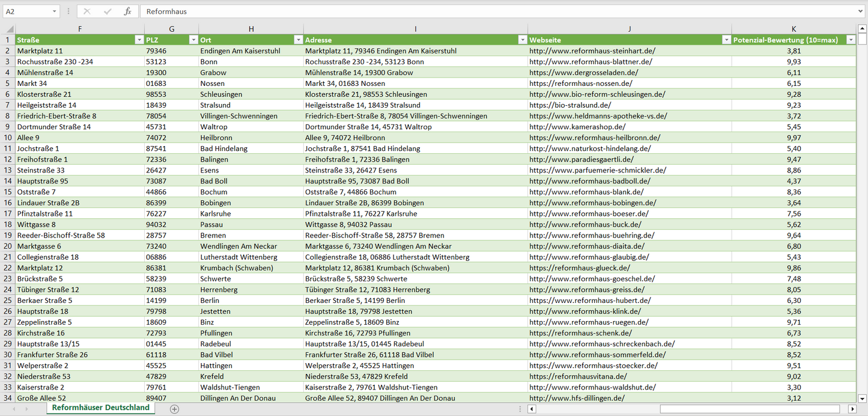Click the Select All corner triangle
868x416 pixels.
tap(10, 29)
